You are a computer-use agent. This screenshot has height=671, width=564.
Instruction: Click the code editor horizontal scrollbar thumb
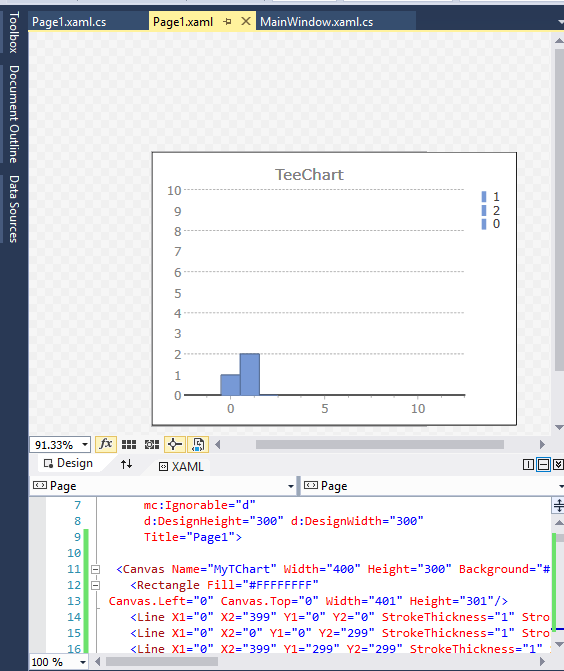[162, 662]
